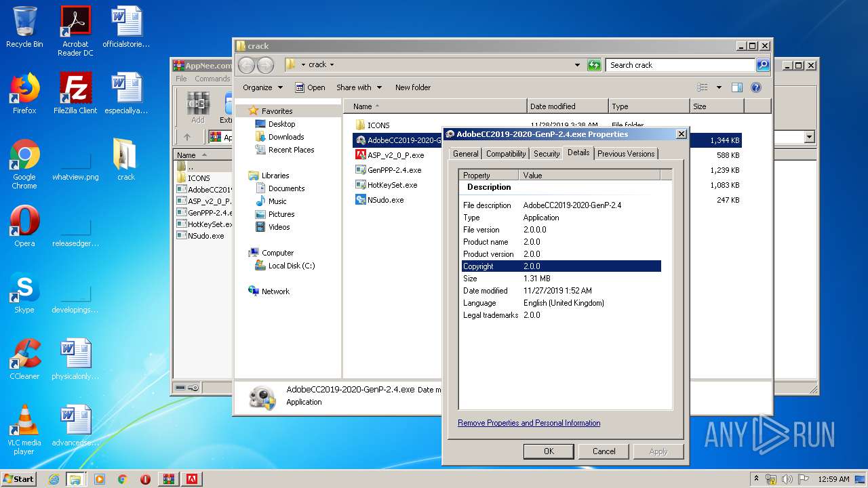The height and width of the screenshot is (488, 868).
Task: Click the forward arrow in Explorer
Action: 266,65
